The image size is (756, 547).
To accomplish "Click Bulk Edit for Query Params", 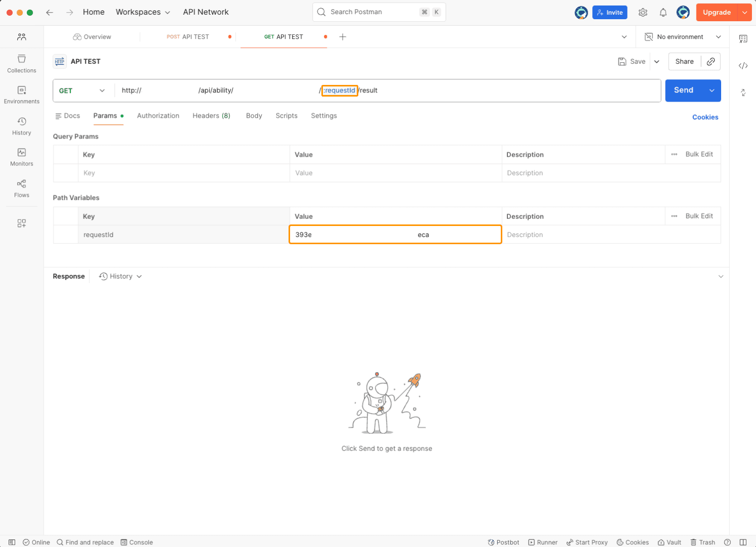I will (699, 154).
